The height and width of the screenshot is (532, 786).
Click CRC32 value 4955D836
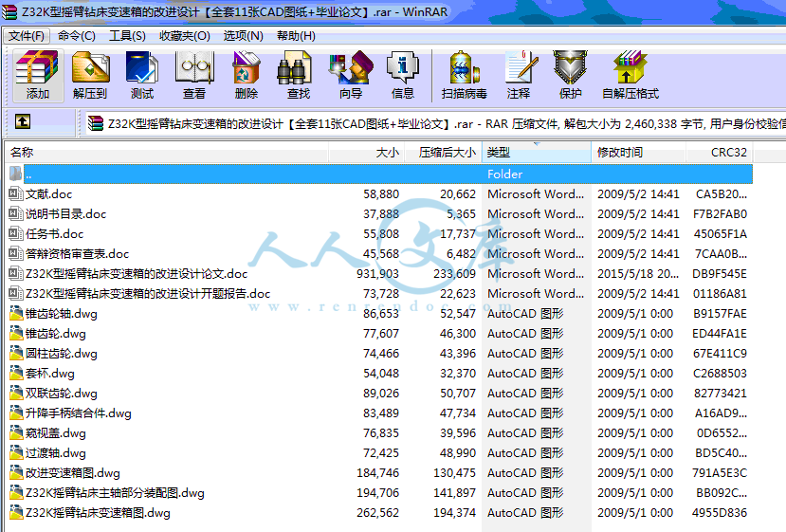(720, 513)
